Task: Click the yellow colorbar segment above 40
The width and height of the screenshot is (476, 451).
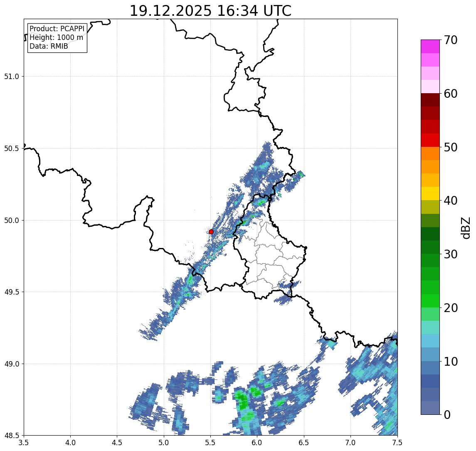Action: click(430, 193)
